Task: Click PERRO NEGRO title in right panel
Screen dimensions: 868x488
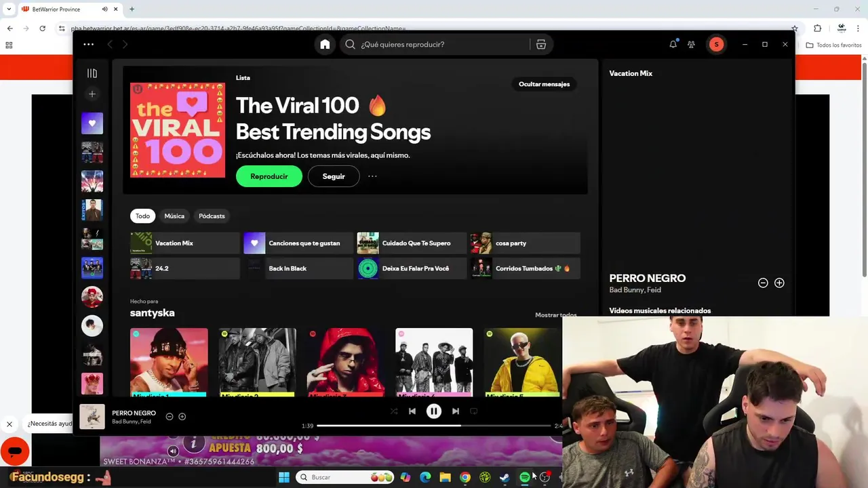Action: tap(647, 278)
